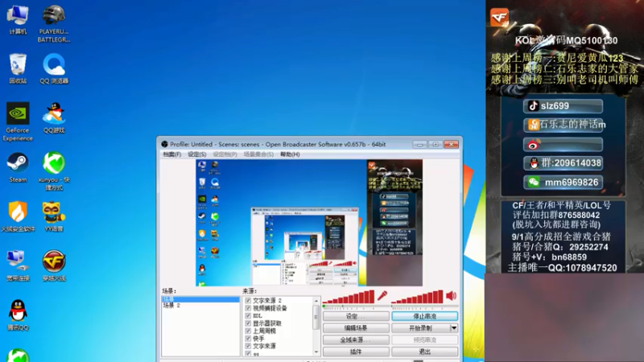The image size is (644, 362).
Task: Disable the 上周周榜 source checkbox
Action: (248, 331)
